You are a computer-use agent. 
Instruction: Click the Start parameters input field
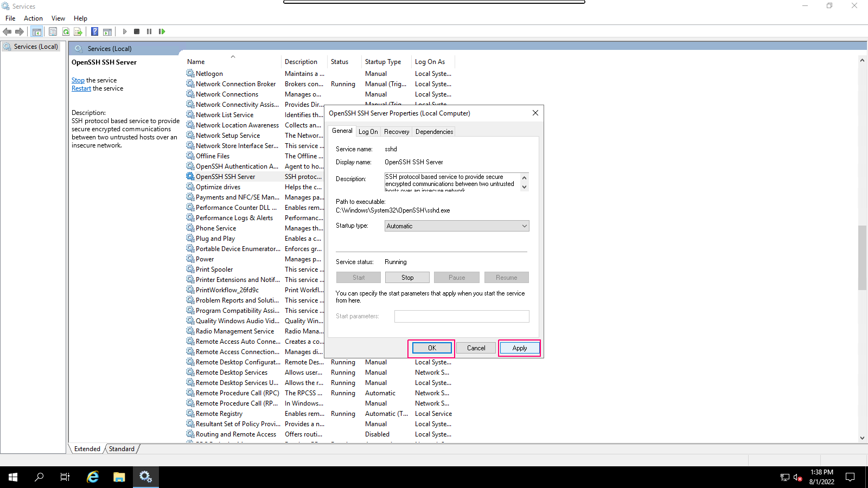462,316
